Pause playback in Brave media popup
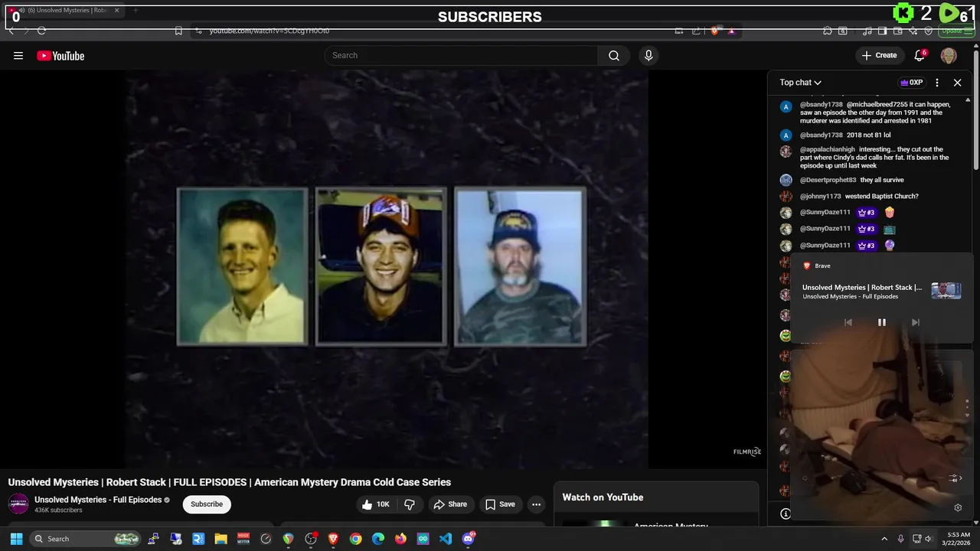The image size is (980, 551). 881,322
